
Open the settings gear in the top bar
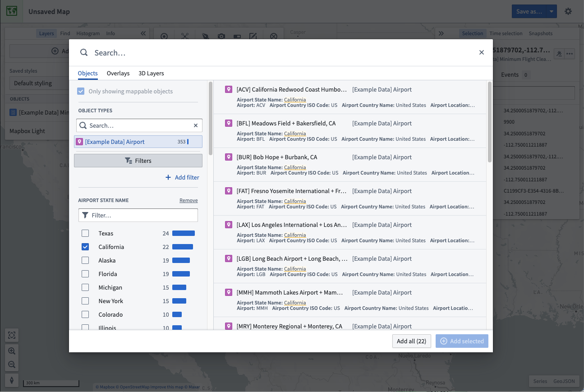pos(568,11)
